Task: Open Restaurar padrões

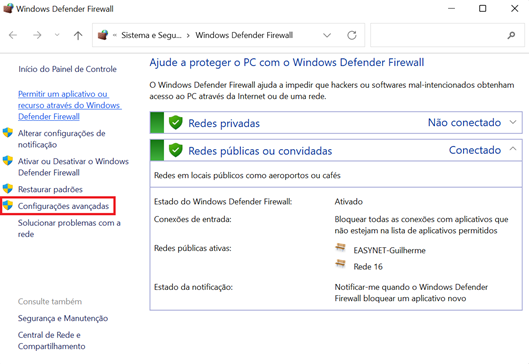Action: (x=50, y=189)
